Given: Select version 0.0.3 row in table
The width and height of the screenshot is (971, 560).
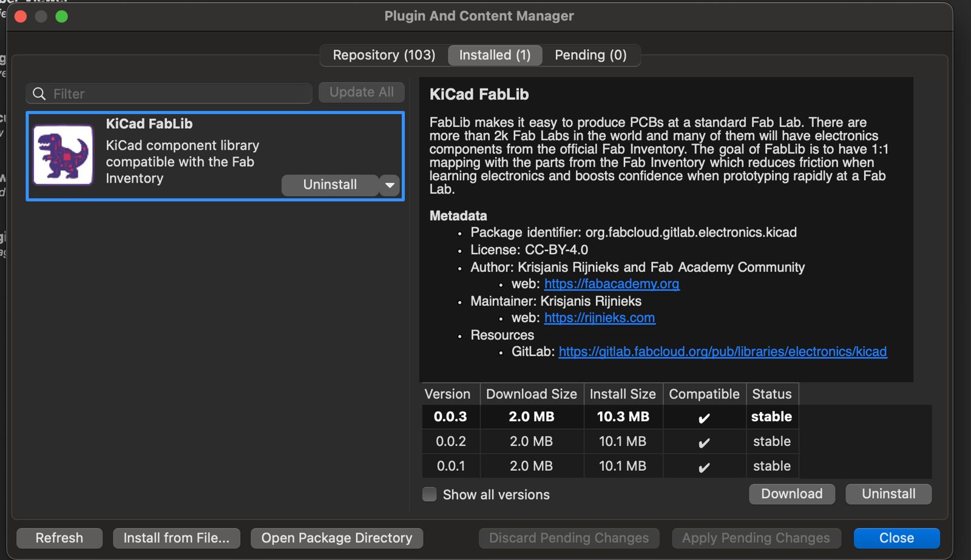Looking at the screenshot, I should [x=611, y=417].
